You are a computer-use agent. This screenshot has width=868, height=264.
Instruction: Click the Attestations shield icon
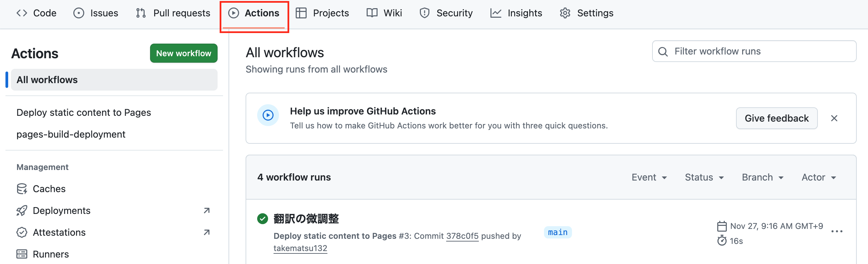(x=21, y=232)
